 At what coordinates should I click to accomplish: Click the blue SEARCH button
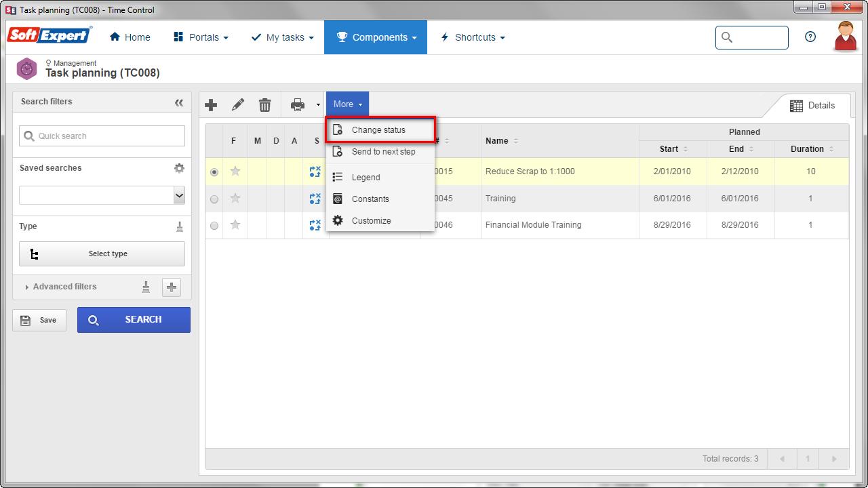click(134, 320)
